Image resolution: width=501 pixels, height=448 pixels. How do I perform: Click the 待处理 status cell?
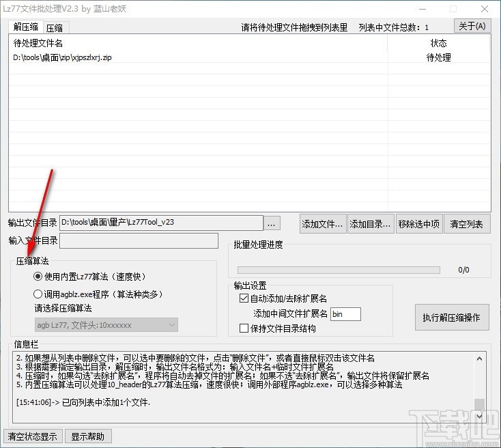tap(438, 57)
